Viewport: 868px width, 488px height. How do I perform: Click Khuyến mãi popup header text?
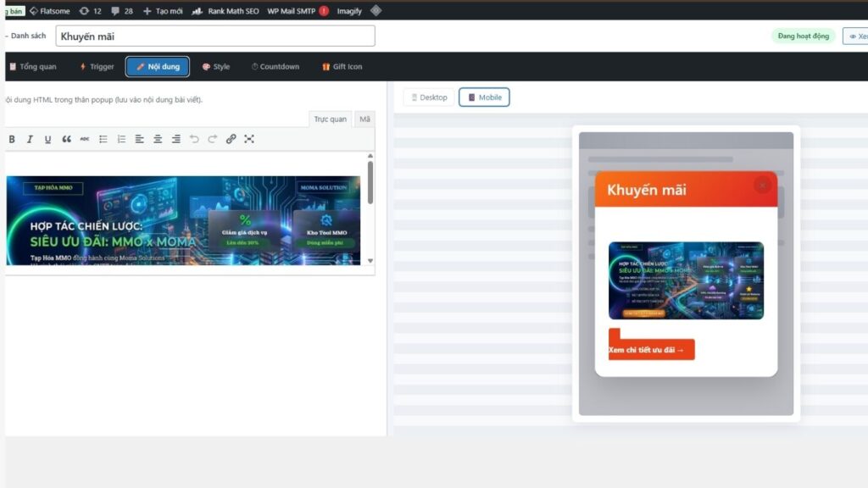tap(647, 190)
